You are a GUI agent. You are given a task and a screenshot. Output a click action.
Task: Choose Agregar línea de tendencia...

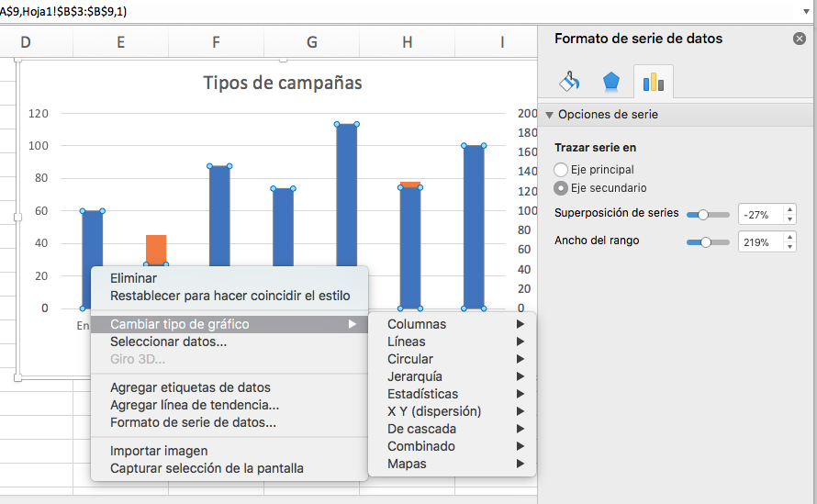tap(229, 405)
